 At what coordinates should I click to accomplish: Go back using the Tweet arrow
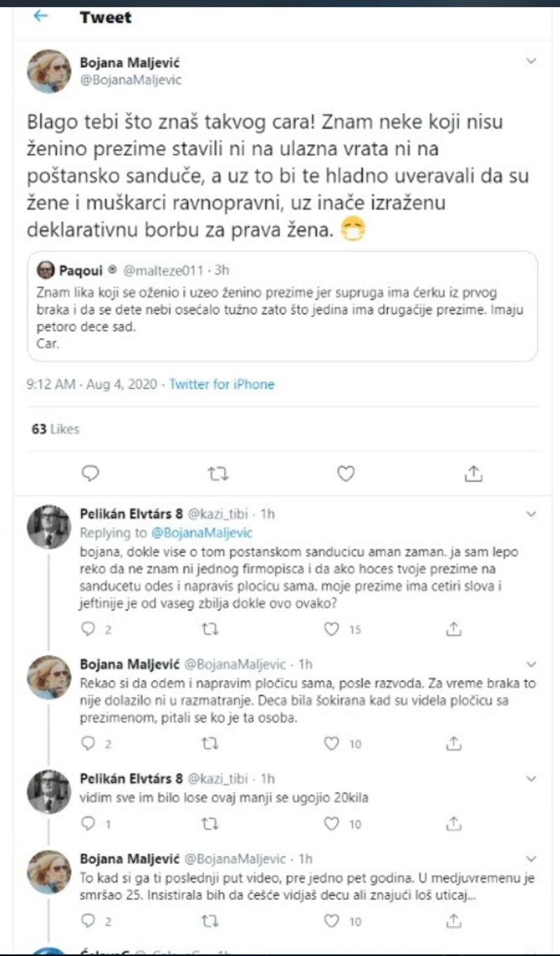(x=41, y=16)
